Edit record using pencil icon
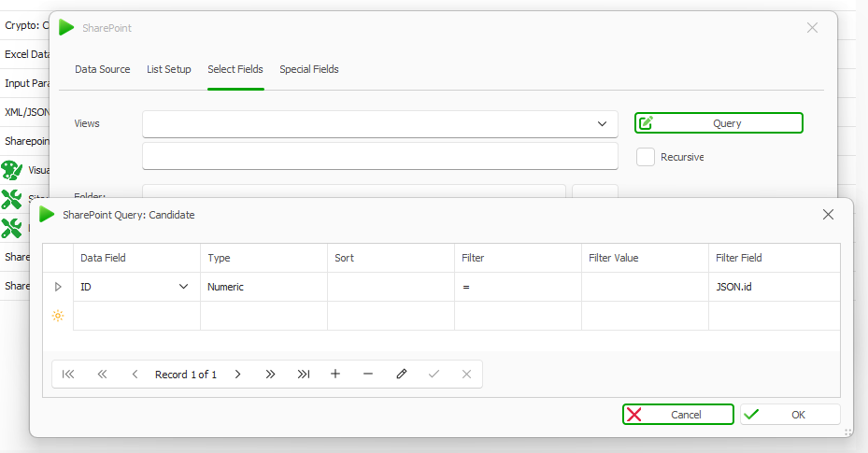Viewport: 868px width, 453px height. (x=402, y=375)
